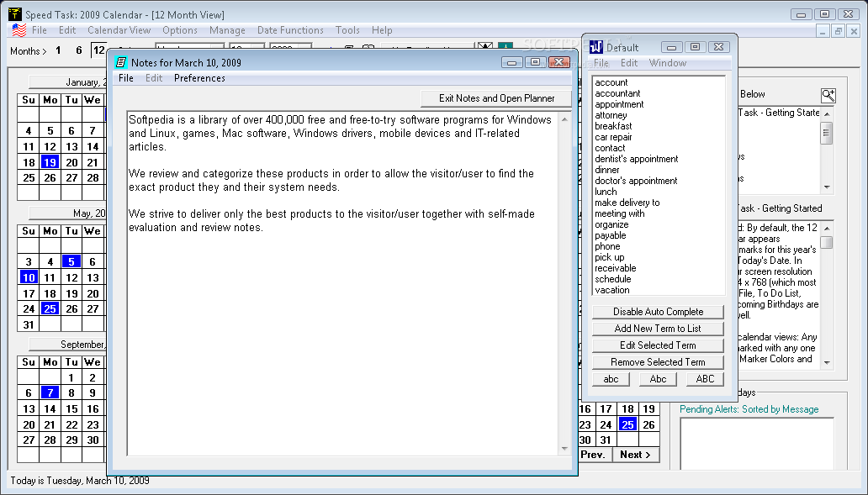This screenshot has width=868, height=495.
Task: Select the 12 months view button
Action: (98, 50)
